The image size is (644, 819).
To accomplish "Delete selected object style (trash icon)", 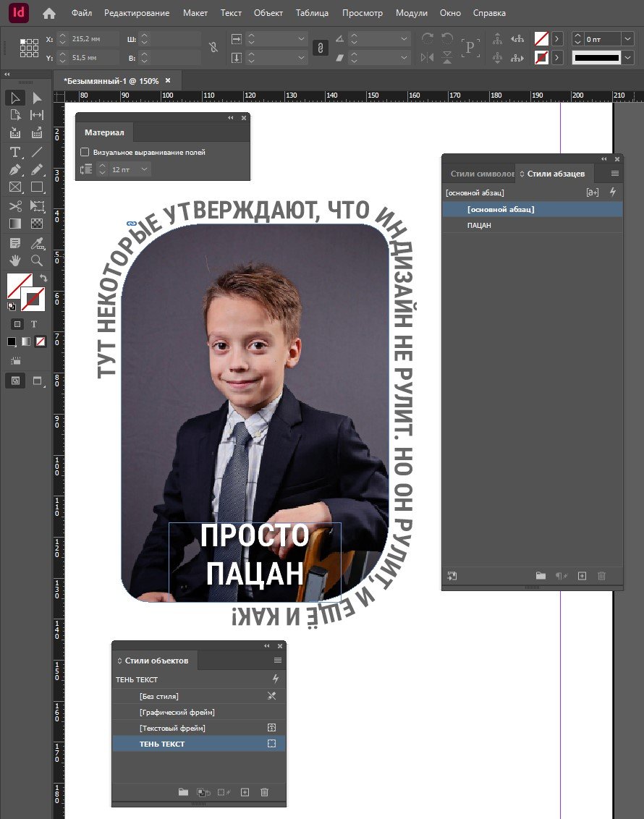I will [264, 792].
